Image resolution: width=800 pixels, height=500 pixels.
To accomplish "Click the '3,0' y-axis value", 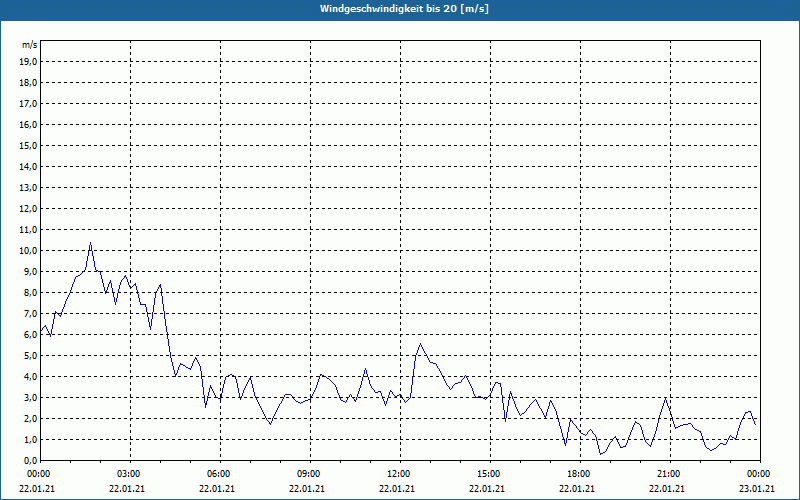I will 30,397.
